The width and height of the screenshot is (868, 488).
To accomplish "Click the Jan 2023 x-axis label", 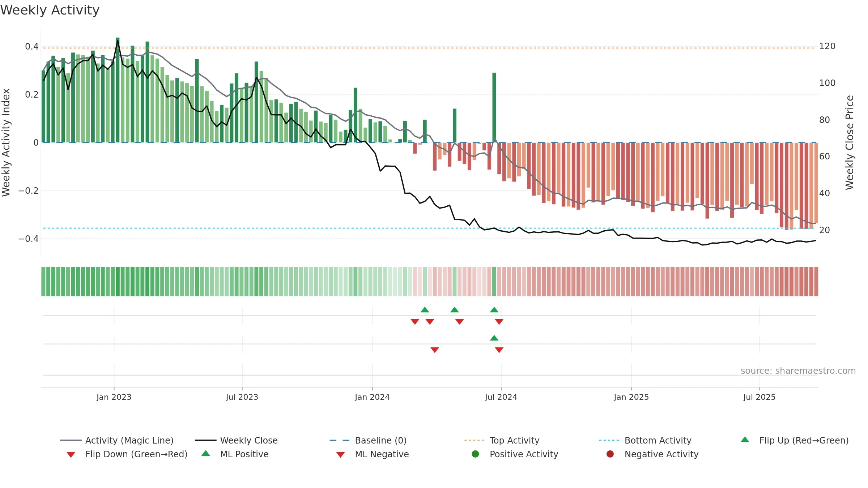I will (114, 397).
